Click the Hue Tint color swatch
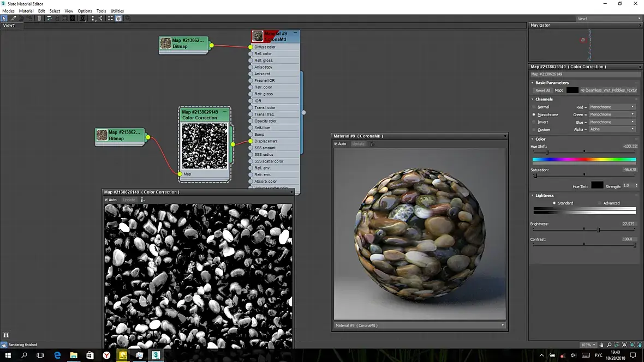 (x=597, y=185)
